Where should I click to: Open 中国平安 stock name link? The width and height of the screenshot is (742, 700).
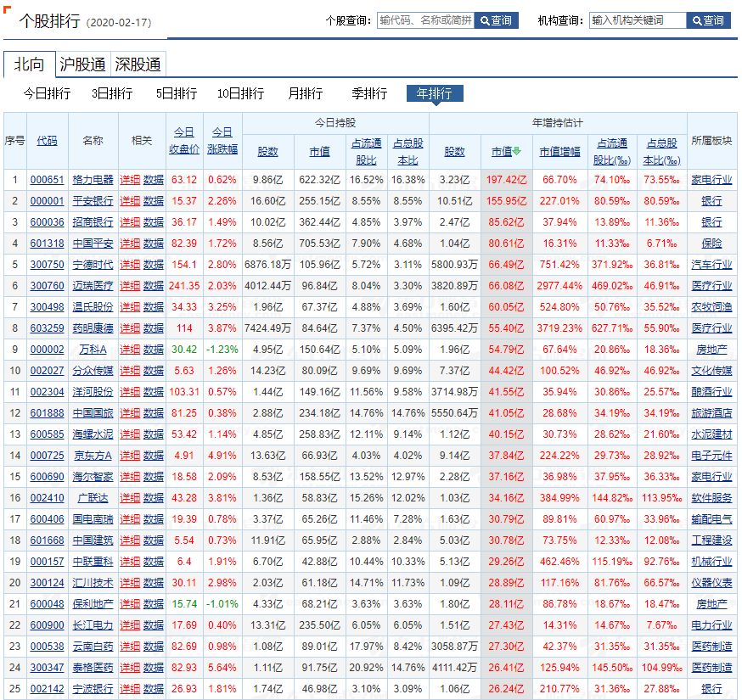tap(93, 244)
